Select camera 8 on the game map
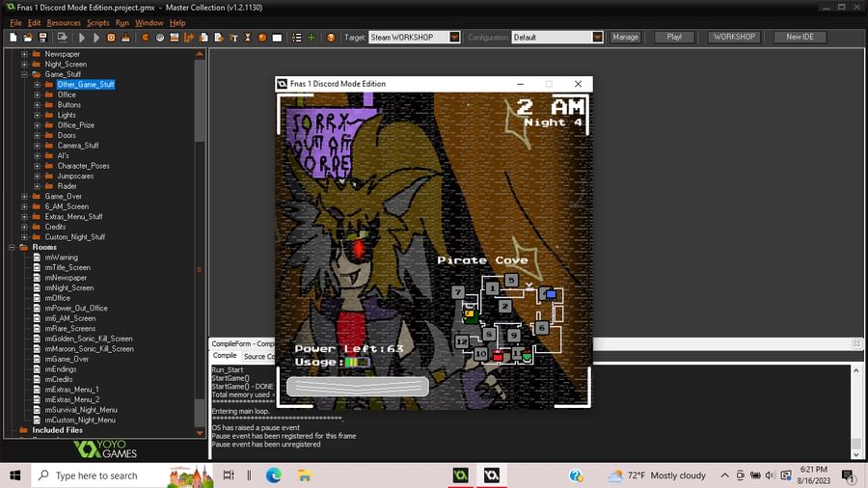 click(488, 334)
